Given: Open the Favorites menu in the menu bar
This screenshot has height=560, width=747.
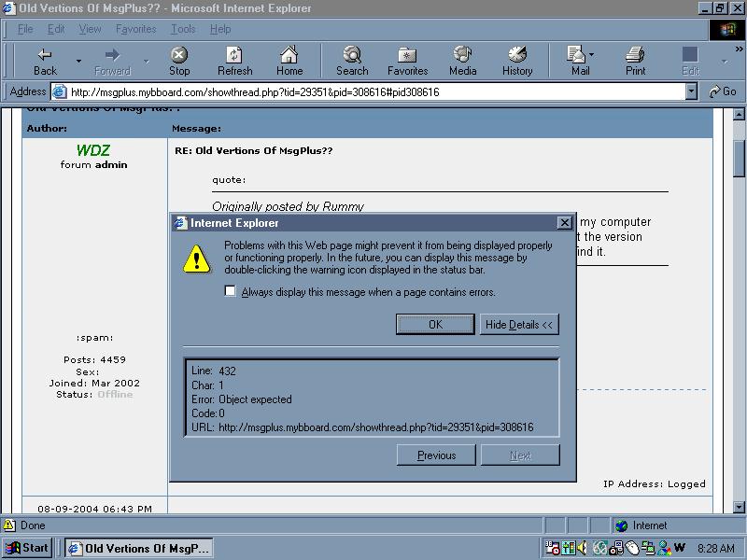Looking at the screenshot, I should (135, 29).
